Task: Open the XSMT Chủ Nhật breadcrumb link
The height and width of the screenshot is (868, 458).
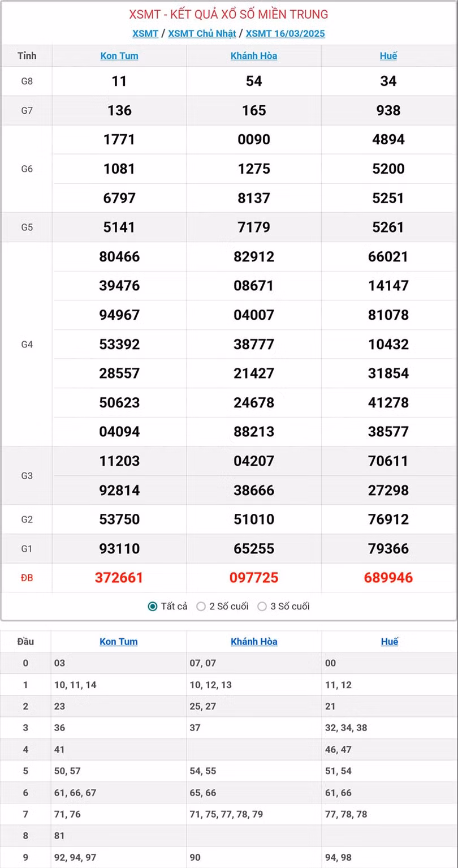Action: [202, 33]
